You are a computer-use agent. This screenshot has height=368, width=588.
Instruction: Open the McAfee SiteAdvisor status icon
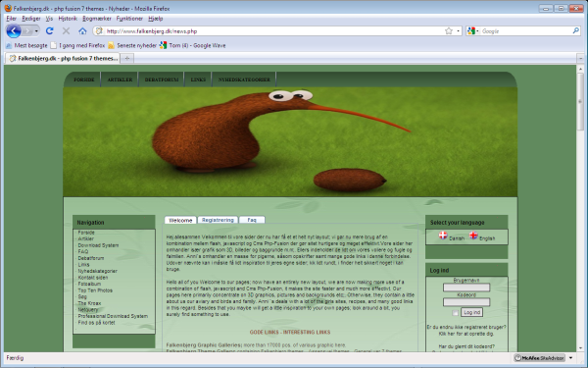[539, 358]
